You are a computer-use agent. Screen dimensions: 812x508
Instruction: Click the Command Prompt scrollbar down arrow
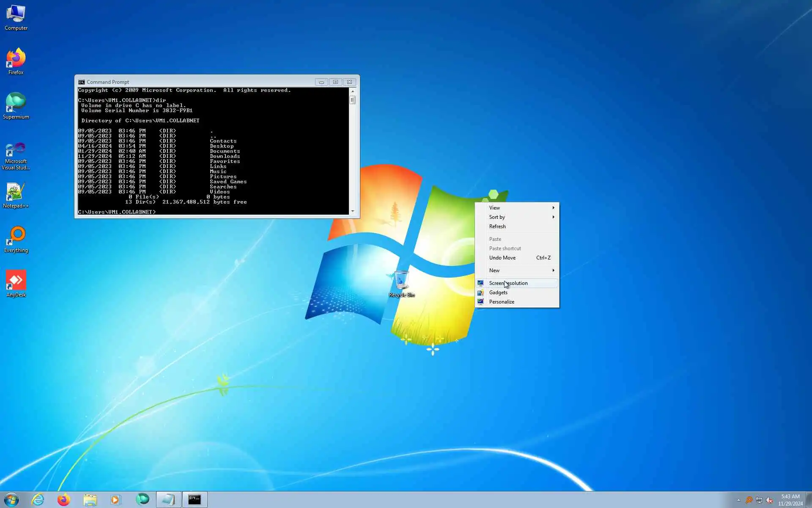353,211
